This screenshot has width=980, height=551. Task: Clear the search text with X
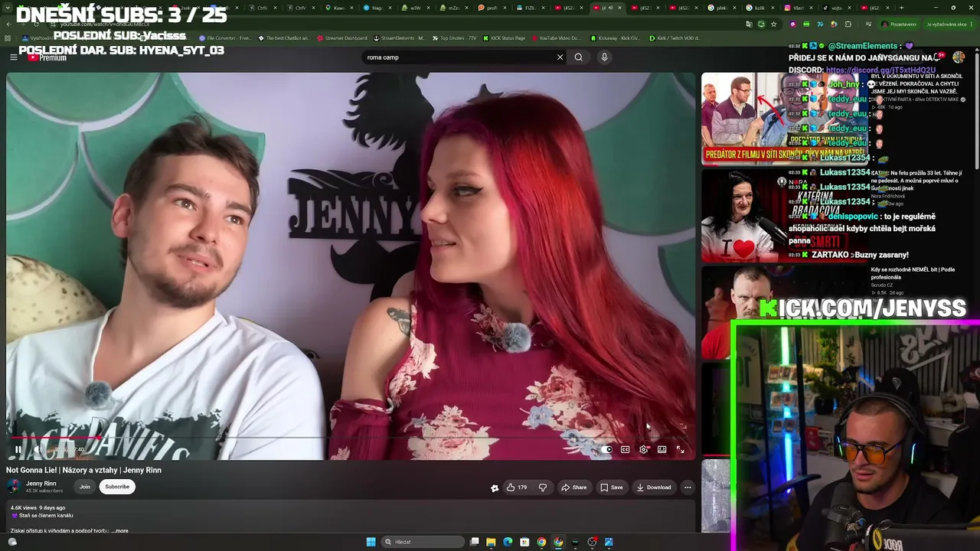click(560, 57)
